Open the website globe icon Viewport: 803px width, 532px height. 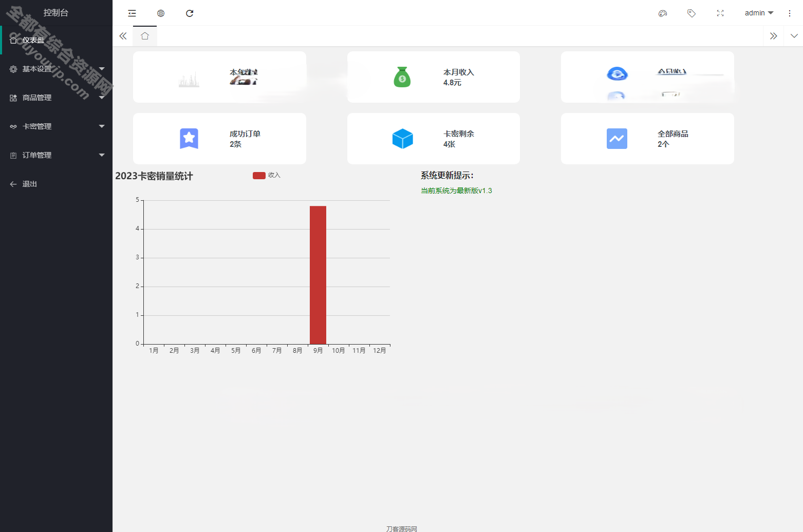pos(161,13)
